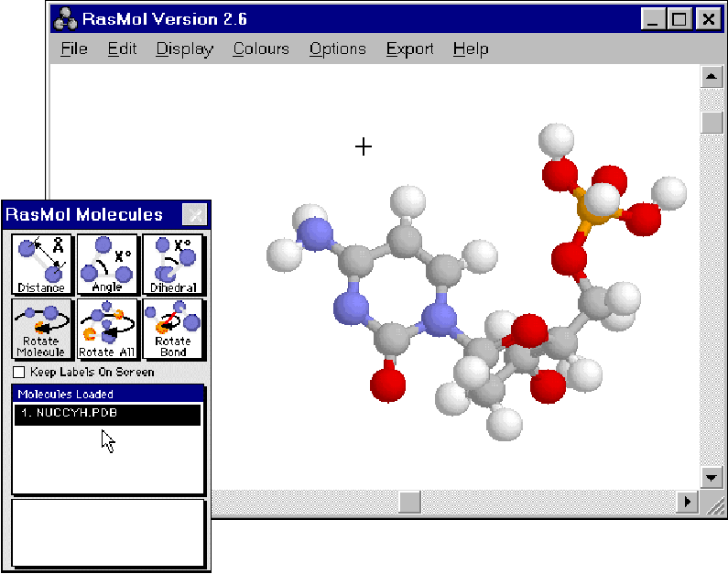
Task: Expand the Colours menu
Action: click(x=261, y=49)
